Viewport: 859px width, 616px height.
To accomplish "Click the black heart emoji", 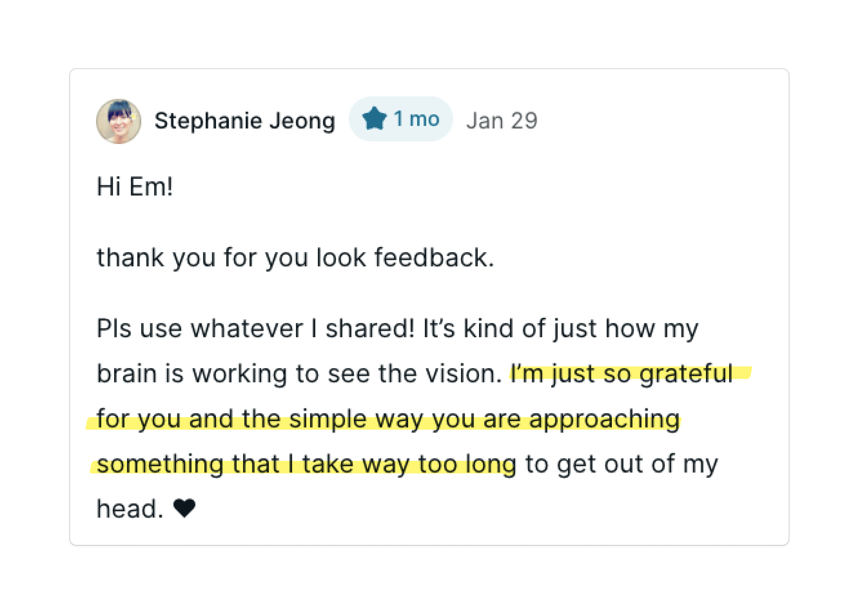I will click(x=184, y=508).
